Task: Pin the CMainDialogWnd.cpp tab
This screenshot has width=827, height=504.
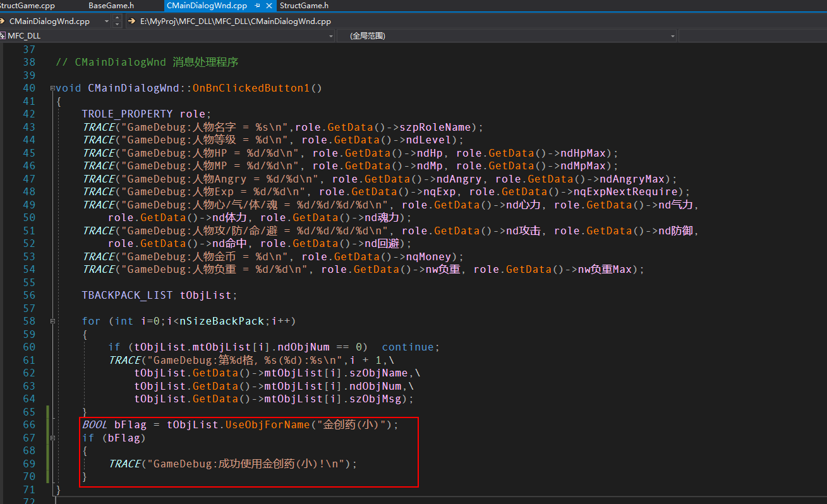Action: pyautogui.click(x=258, y=6)
